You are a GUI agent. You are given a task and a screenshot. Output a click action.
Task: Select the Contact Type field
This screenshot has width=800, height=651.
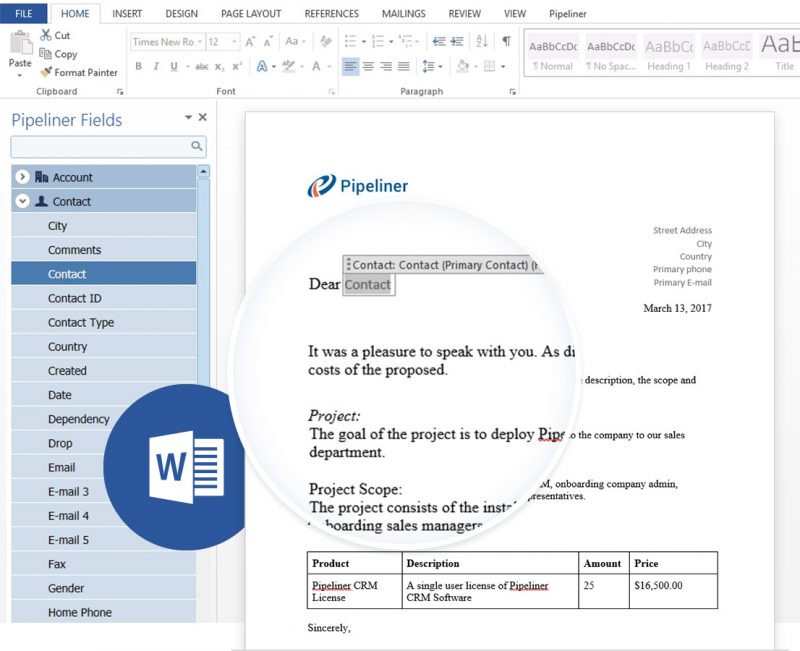click(104, 322)
